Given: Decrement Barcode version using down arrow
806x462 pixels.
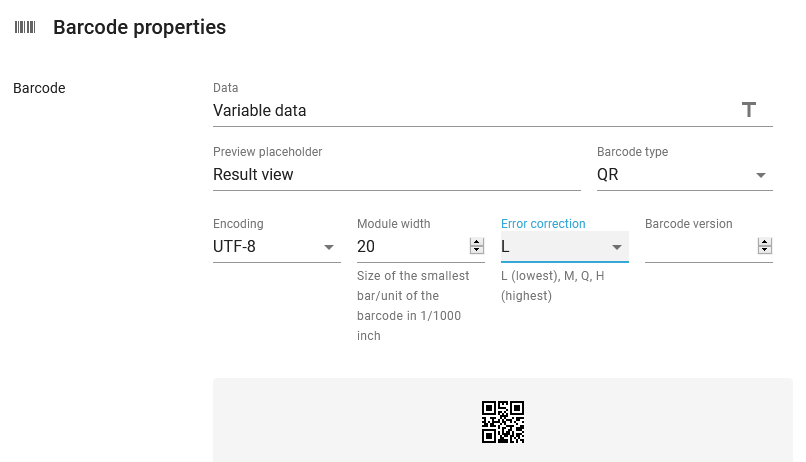Looking at the screenshot, I should 764,250.
